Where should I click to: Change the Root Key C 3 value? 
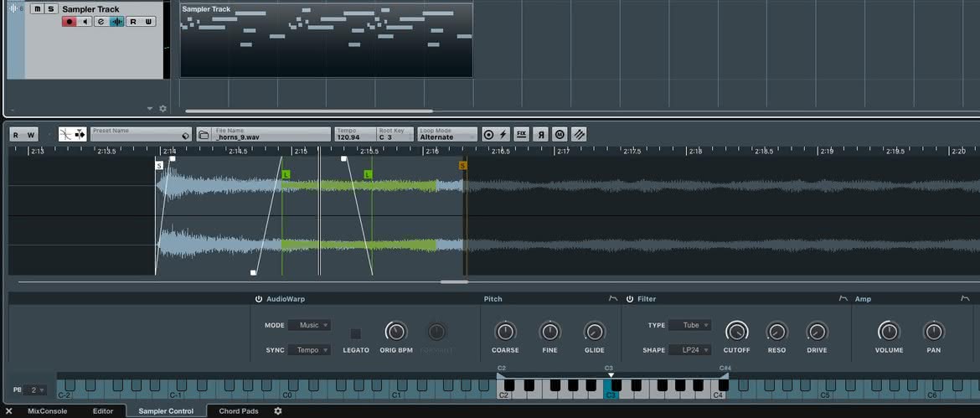coord(395,134)
